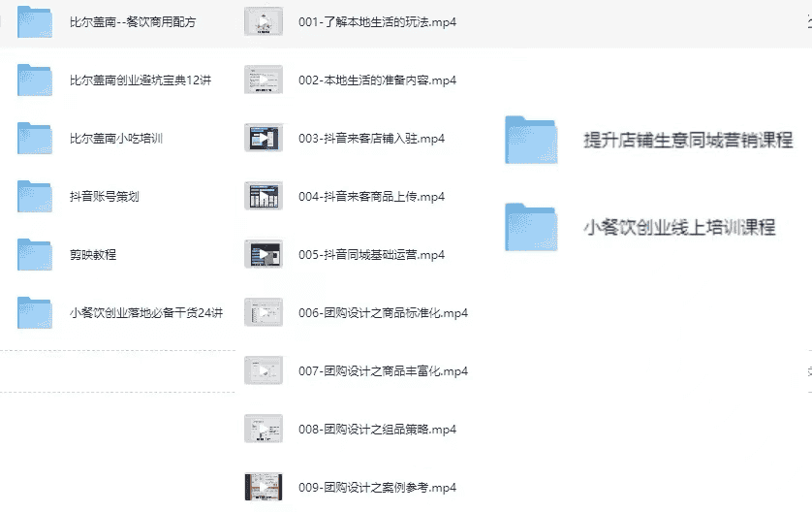Click the 比尔盖南小吃培训 folder icon
Image resolution: width=812 pixels, height=512 pixels.
point(35,138)
